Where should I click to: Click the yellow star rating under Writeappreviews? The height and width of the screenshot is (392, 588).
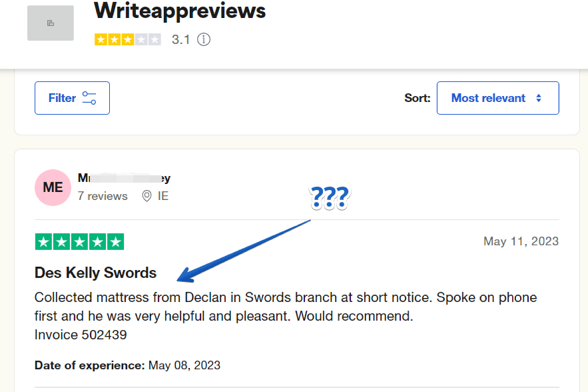click(x=127, y=39)
